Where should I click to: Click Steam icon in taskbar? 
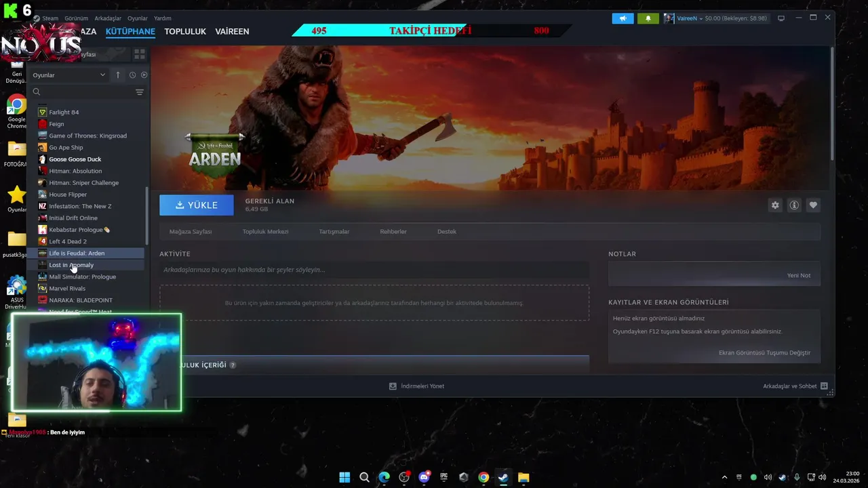503,477
